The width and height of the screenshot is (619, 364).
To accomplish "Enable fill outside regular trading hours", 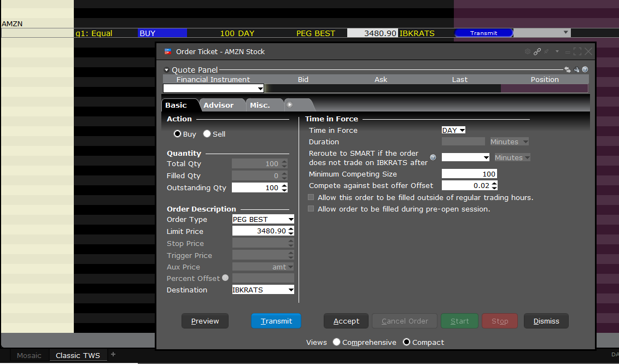I will (x=311, y=197).
